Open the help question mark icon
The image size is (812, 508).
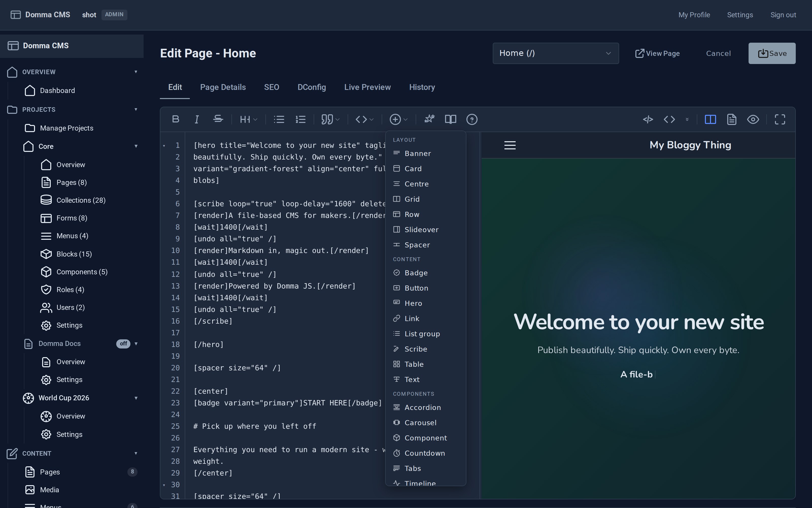pos(472,119)
